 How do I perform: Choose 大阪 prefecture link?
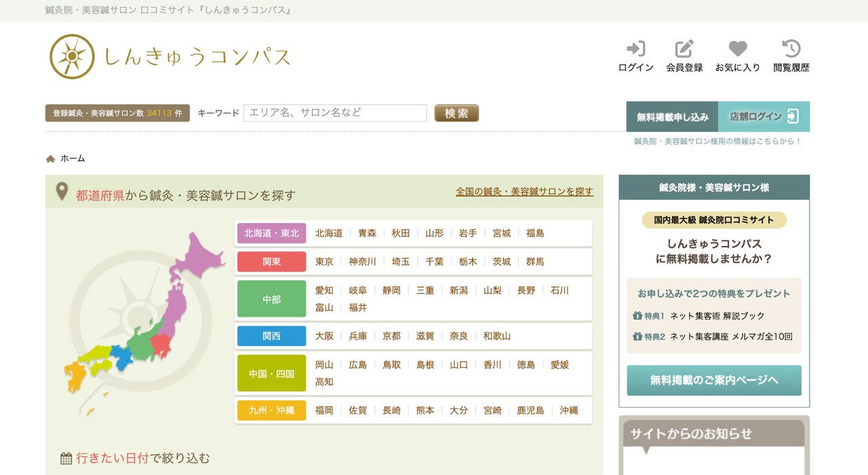[325, 336]
